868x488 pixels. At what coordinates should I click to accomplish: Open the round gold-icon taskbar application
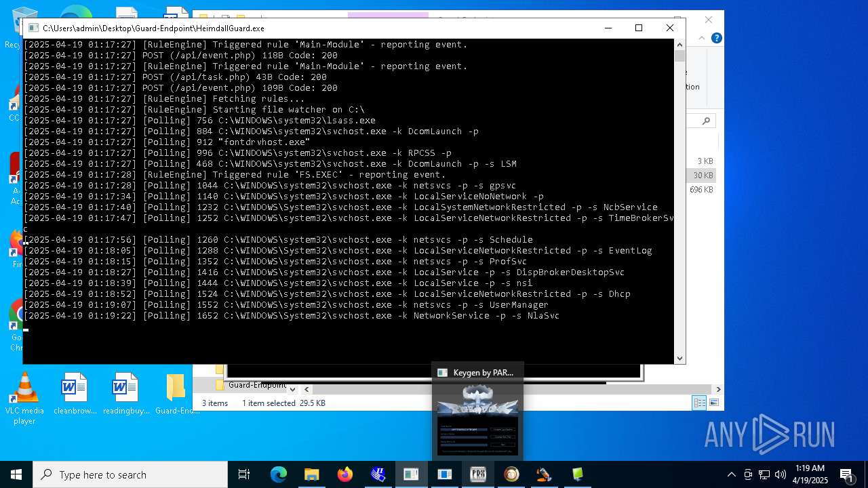tap(511, 474)
